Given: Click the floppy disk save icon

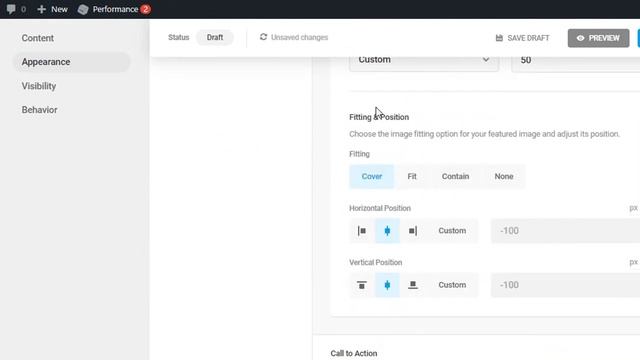Looking at the screenshot, I should point(499,38).
